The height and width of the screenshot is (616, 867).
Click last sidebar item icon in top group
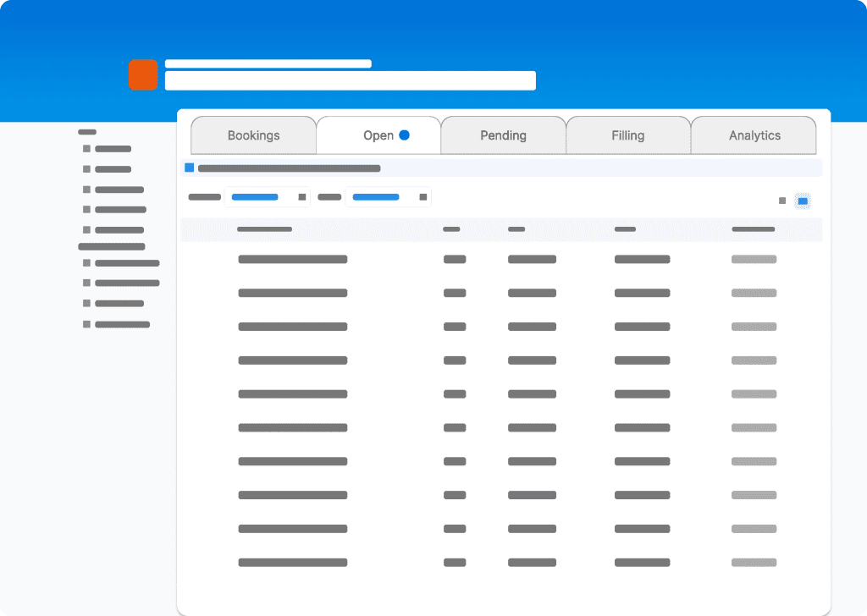click(86, 230)
